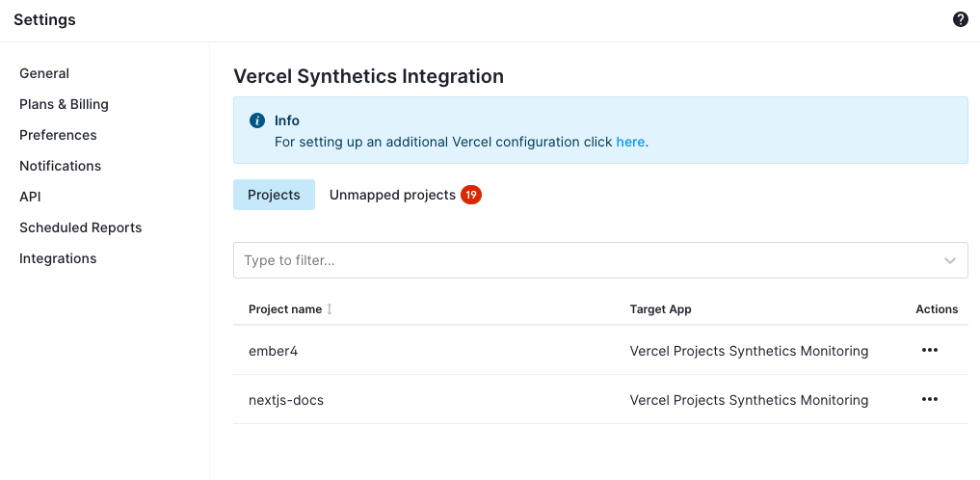Focus the 'Type to filter...' field
This screenshot has width=980, height=480.
[600, 260]
